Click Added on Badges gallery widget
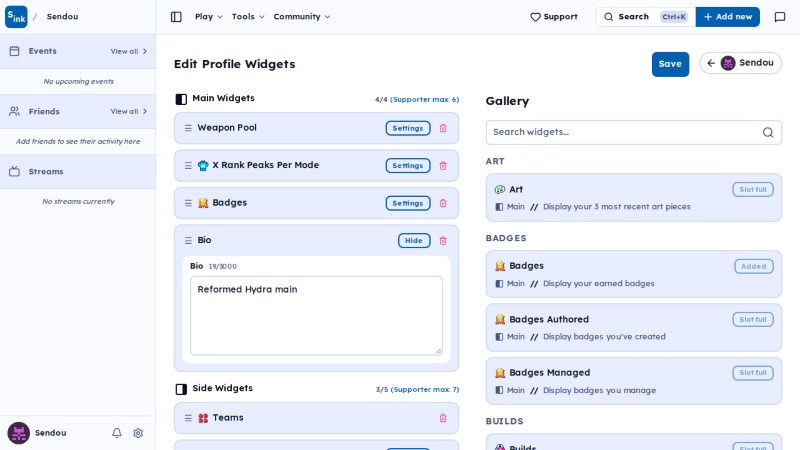800x450 pixels. click(x=754, y=266)
